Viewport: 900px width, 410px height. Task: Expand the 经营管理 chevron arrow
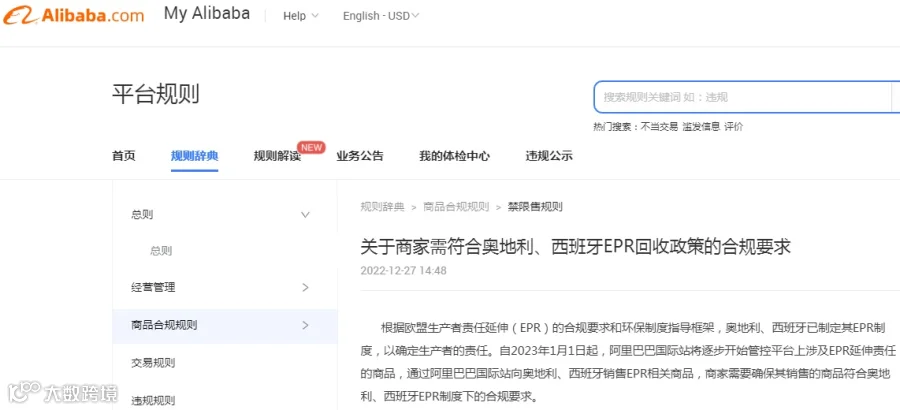click(305, 287)
